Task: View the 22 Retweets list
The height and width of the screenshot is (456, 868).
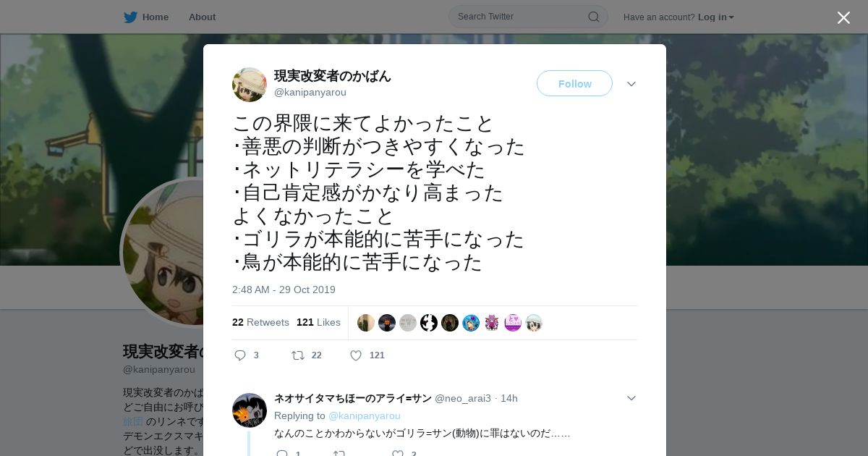Action: pos(260,322)
